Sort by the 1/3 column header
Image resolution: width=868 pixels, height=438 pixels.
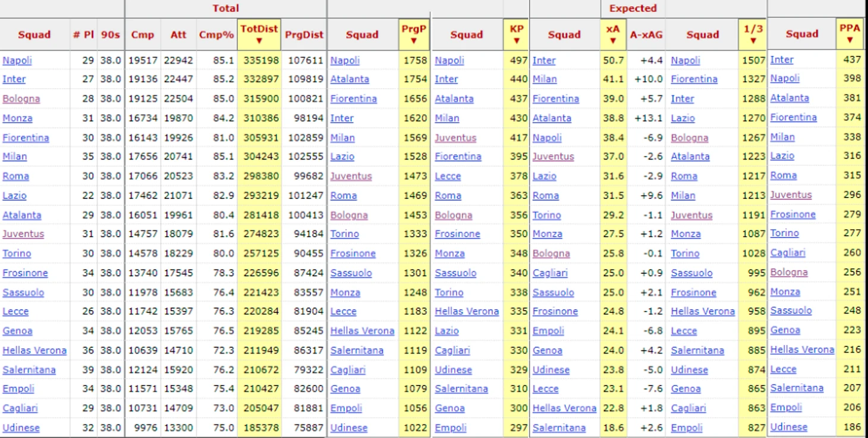coord(753,35)
